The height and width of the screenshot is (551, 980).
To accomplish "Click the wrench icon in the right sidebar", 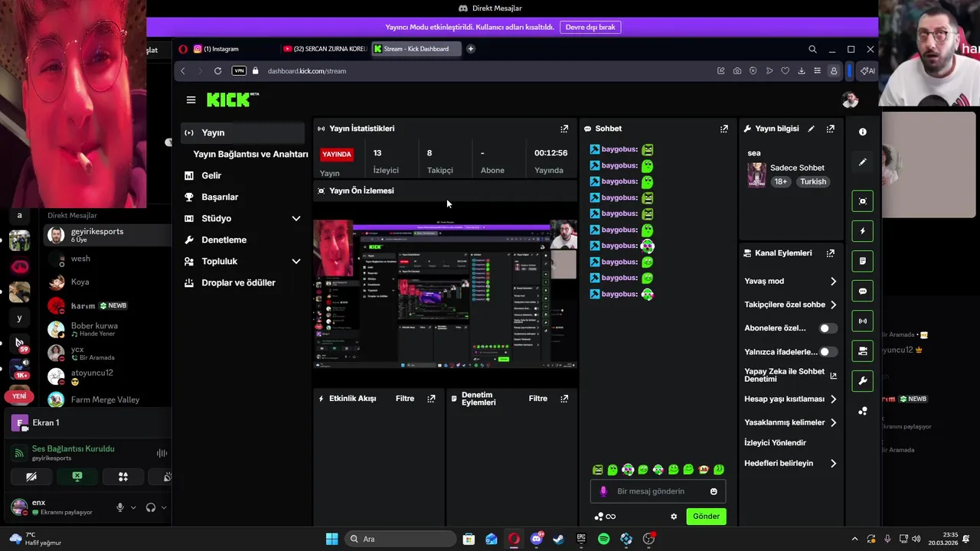I will tap(862, 381).
